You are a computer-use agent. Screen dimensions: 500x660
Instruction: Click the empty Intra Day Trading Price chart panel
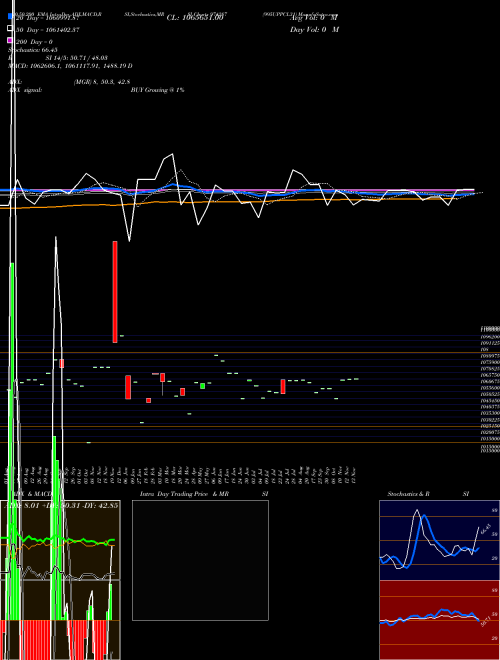pyautogui.click(x=200, y=560)
